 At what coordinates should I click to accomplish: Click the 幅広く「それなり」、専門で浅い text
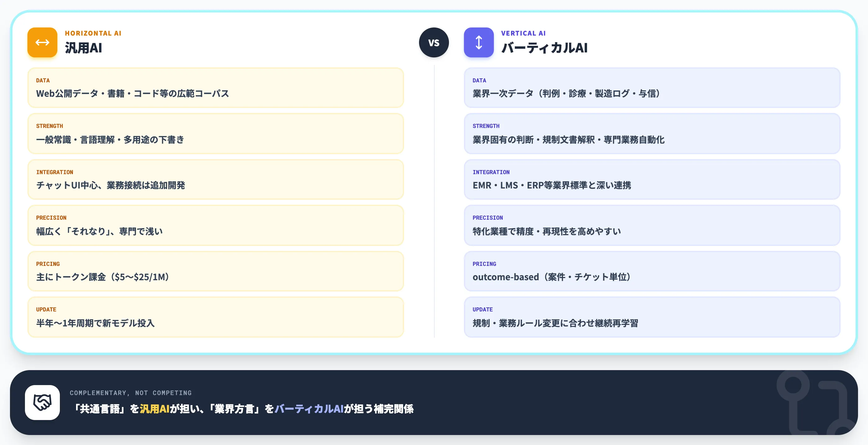coord(99,231)
